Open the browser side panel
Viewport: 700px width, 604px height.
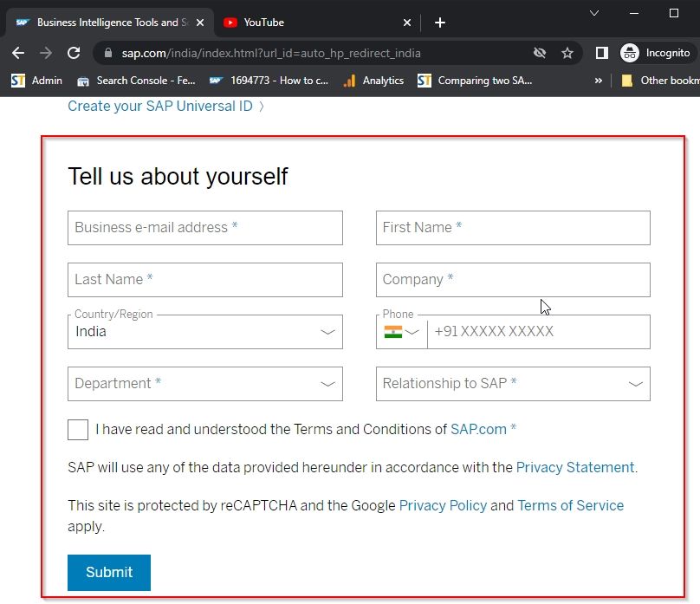(602, 53)
